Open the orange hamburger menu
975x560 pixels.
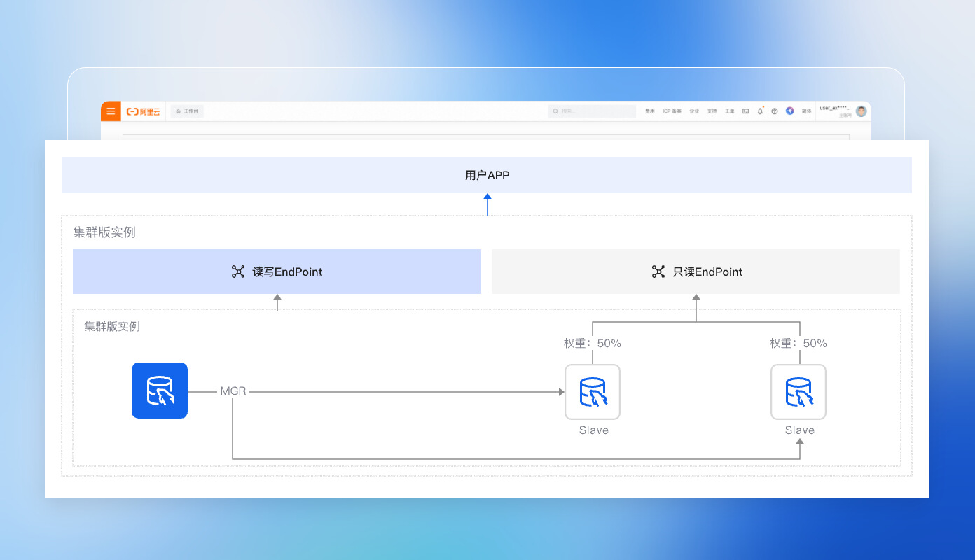[x=111, y=111]
